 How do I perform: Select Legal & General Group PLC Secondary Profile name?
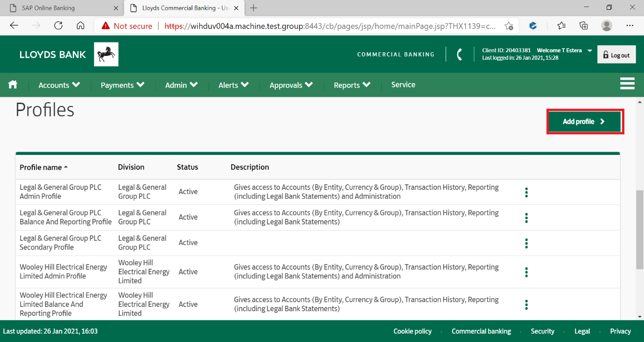click(61, 243)
